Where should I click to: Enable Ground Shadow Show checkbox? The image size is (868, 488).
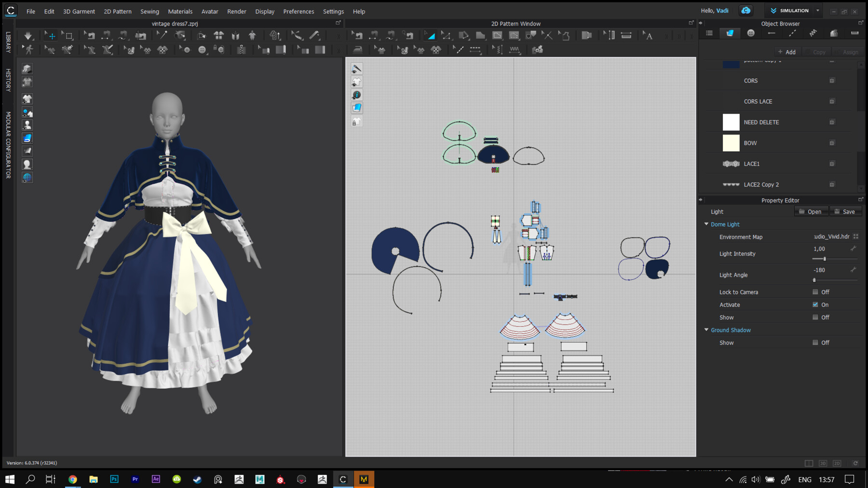pos(815,343)
